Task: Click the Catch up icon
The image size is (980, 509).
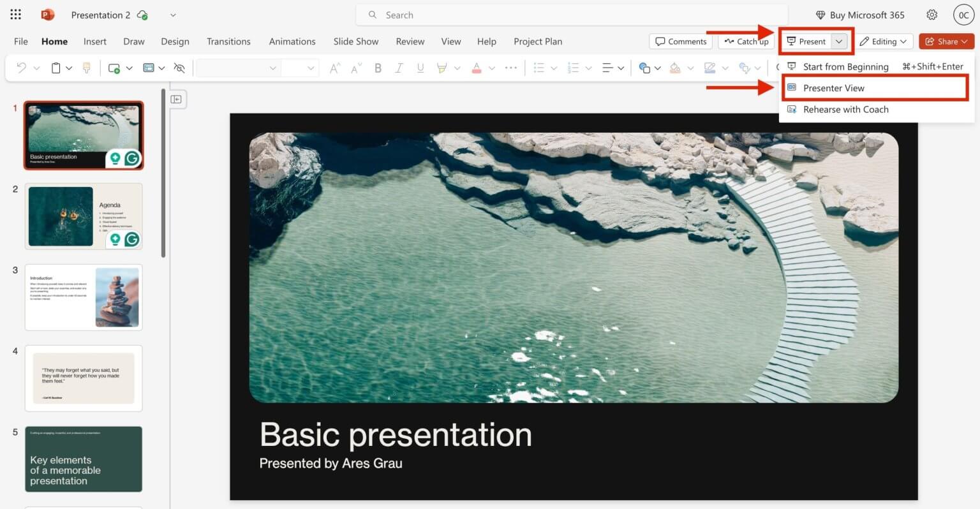Action: pyautogui.click(x=729, y=41)
